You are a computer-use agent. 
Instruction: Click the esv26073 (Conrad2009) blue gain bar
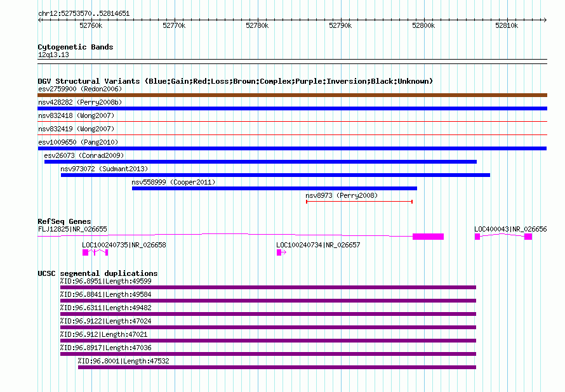260,162
